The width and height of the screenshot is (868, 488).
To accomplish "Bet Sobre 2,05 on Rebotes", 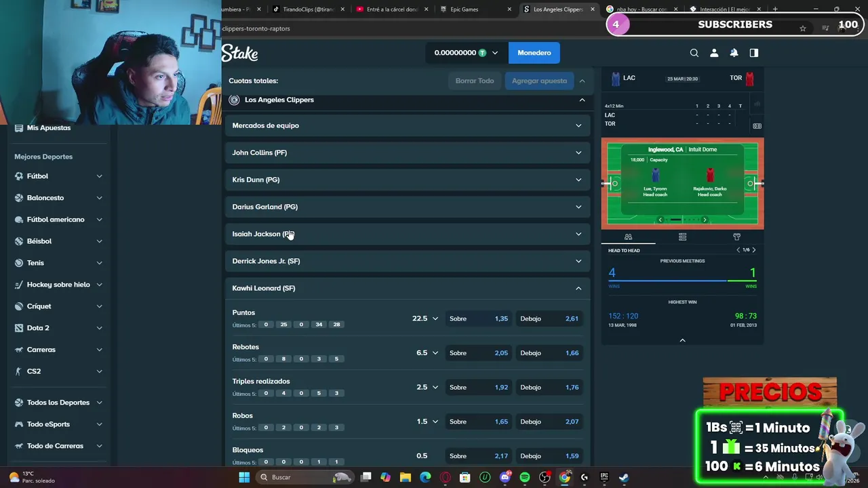I will (x=479, y=353).
